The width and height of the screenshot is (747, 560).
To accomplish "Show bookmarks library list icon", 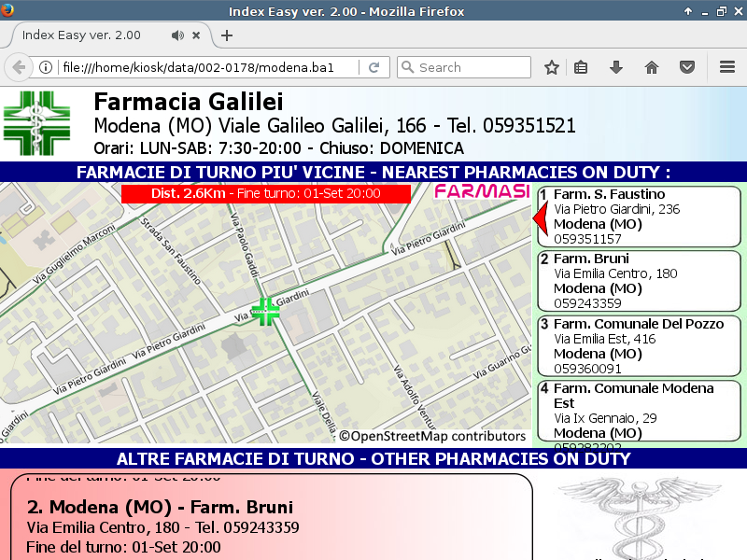I will (x=581, y=67).
